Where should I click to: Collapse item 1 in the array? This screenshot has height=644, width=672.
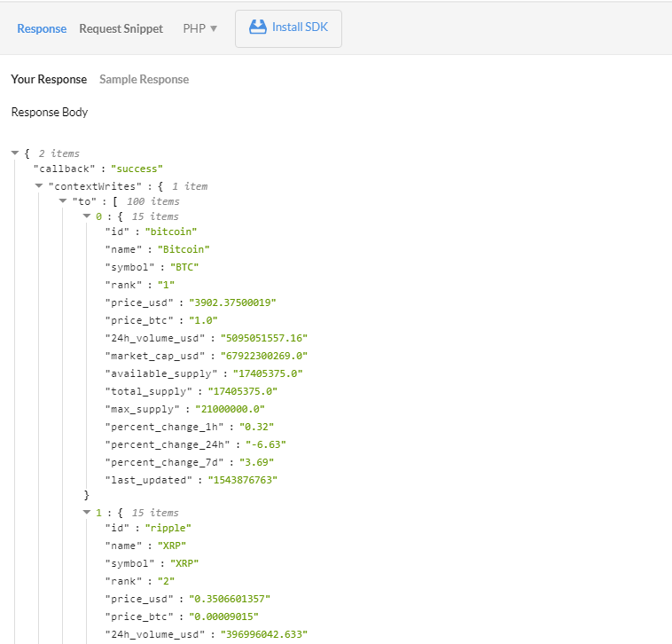pyautogui.click(x=87, y=512)
